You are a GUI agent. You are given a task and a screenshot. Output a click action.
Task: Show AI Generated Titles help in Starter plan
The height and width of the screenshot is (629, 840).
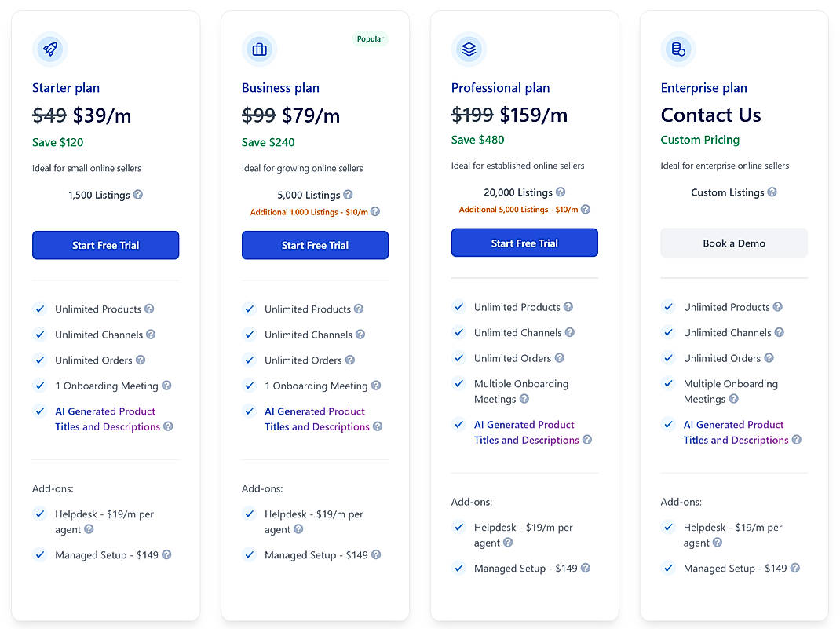tap(168, 426)
